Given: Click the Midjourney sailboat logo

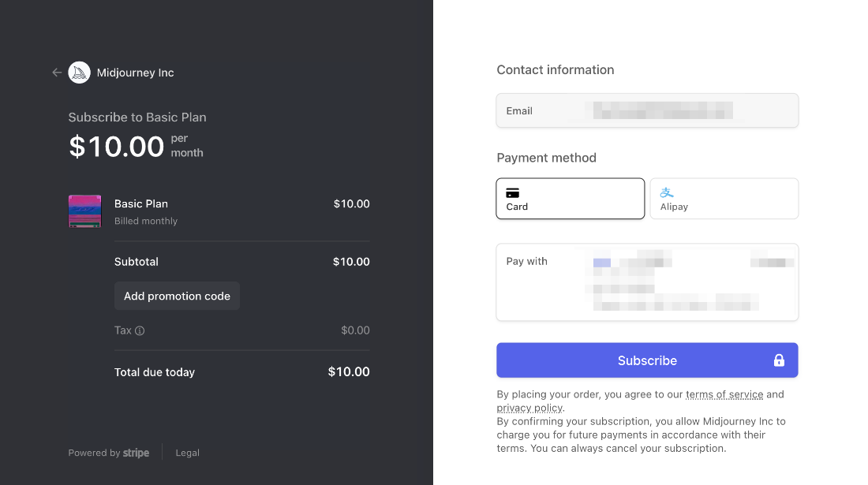Looking at the screenshot, I should coord(79,73).
